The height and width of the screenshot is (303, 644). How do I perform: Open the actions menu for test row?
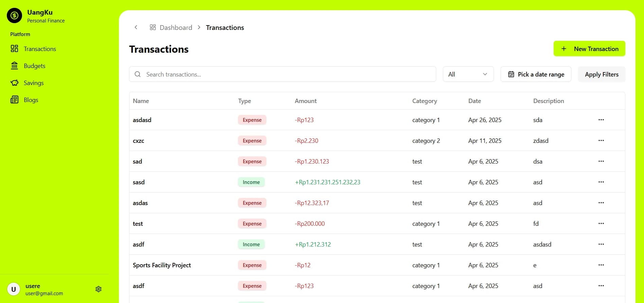601,223
